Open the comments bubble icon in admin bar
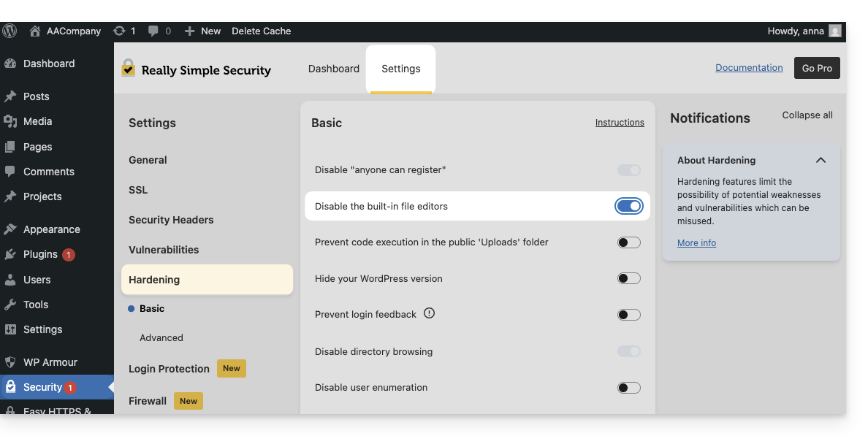 point(153,31)
